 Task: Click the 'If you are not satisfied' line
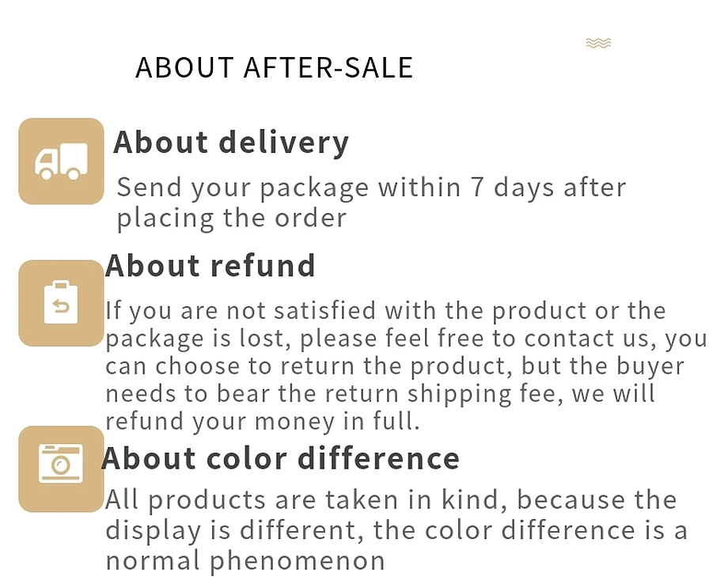[386, 311]
